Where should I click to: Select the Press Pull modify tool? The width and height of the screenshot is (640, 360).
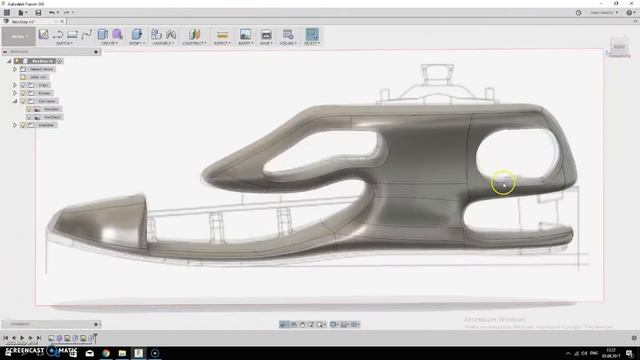click(x=137, y=34)
